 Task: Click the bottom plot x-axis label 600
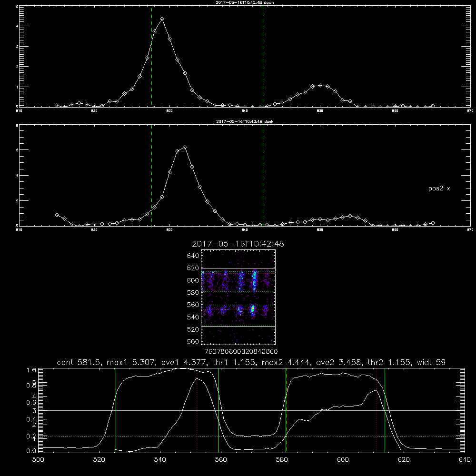(343, 460)
